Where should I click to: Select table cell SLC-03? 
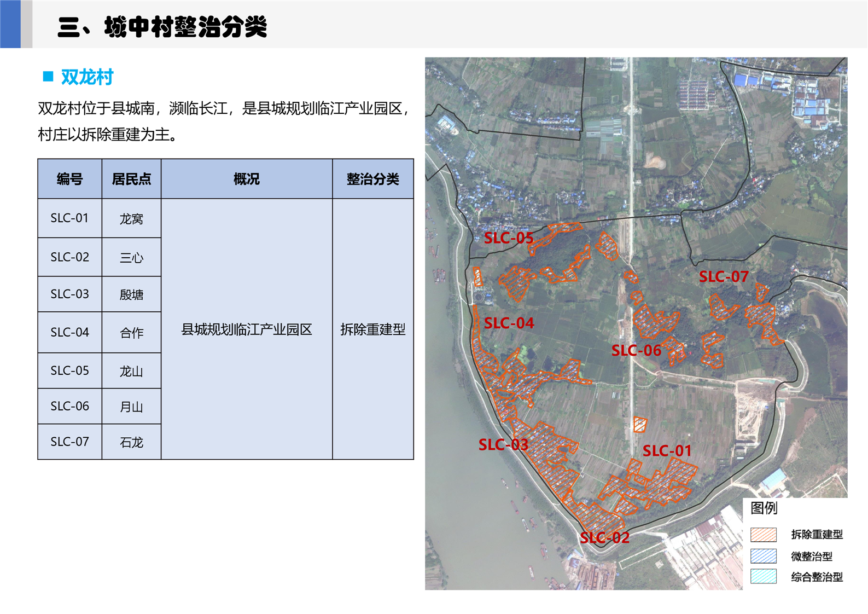pyautogui.click(x=69, y=294)
